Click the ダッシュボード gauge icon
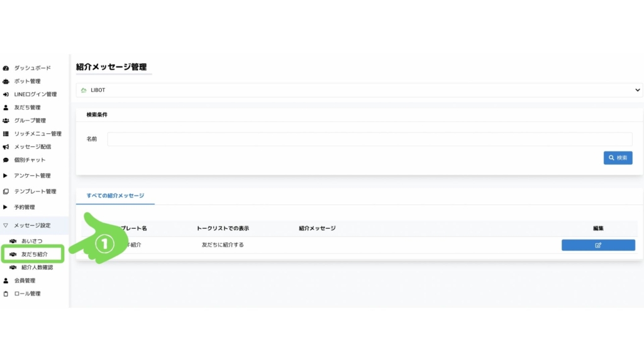The image size is (644, 362). click(6, 68)
